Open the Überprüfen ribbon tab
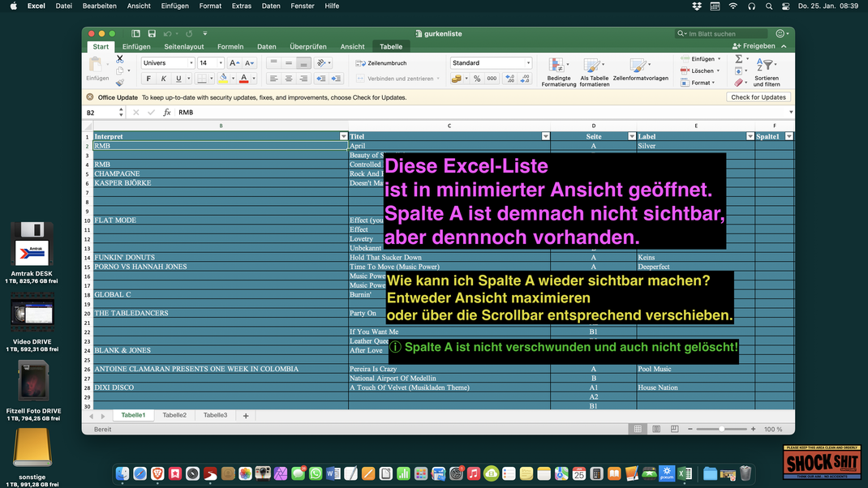The width and height of the screenshot is (868, 488). (x=307, y=46)
